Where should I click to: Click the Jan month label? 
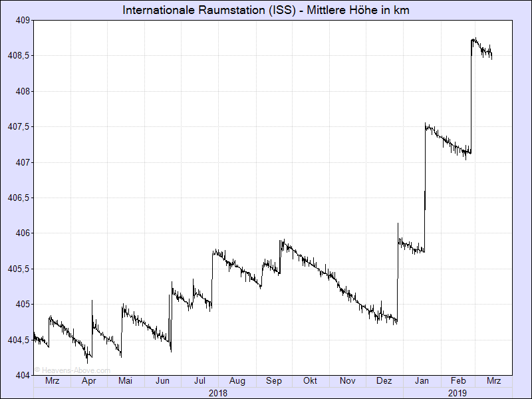tap(422, 381)
